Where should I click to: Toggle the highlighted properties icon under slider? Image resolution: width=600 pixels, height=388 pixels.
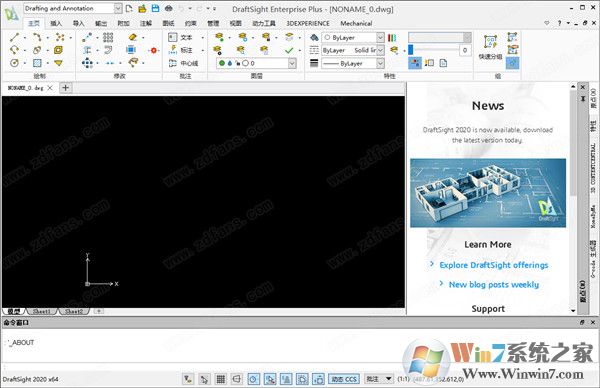[x=415, y=63]
